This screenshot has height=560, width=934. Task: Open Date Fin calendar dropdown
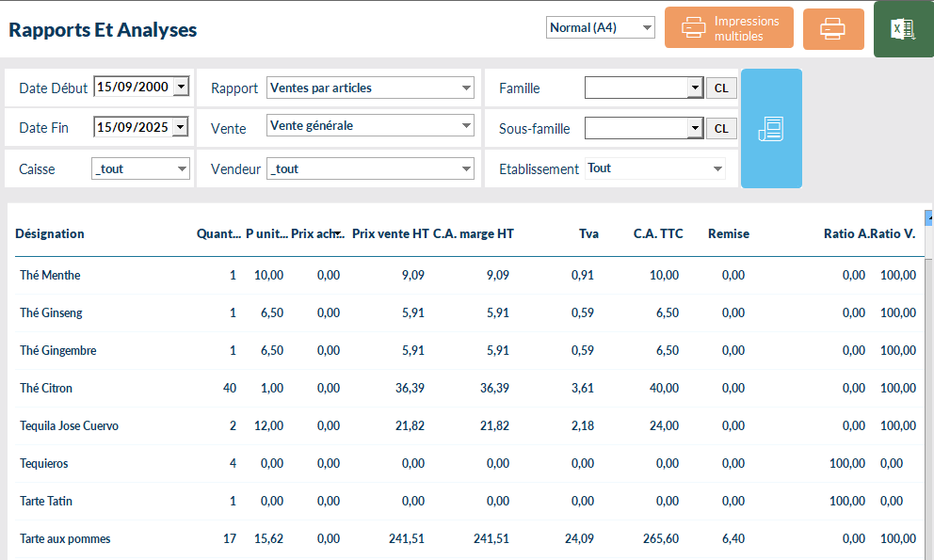click(181, 128)
